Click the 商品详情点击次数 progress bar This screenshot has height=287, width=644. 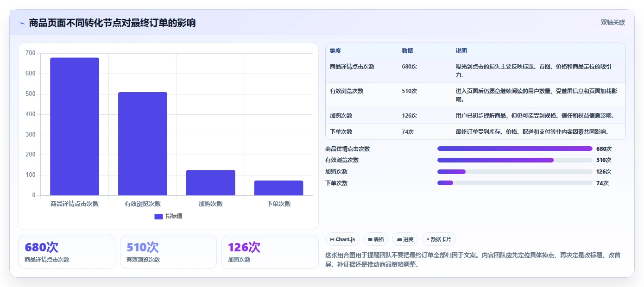click(x=515, y=149)
